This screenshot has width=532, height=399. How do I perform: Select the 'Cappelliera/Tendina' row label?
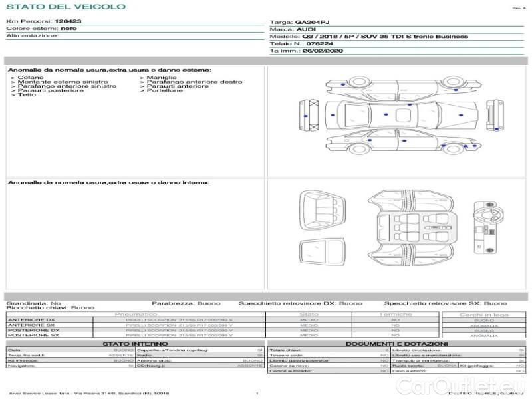coord(173,350)
